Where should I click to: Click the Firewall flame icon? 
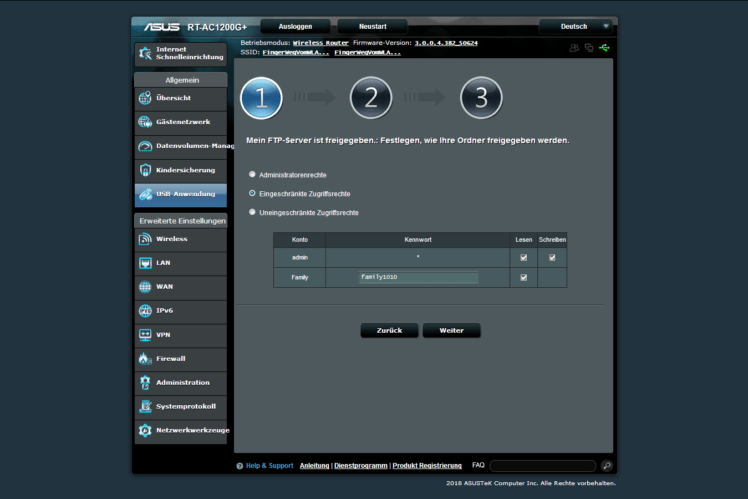coord(145,358)
